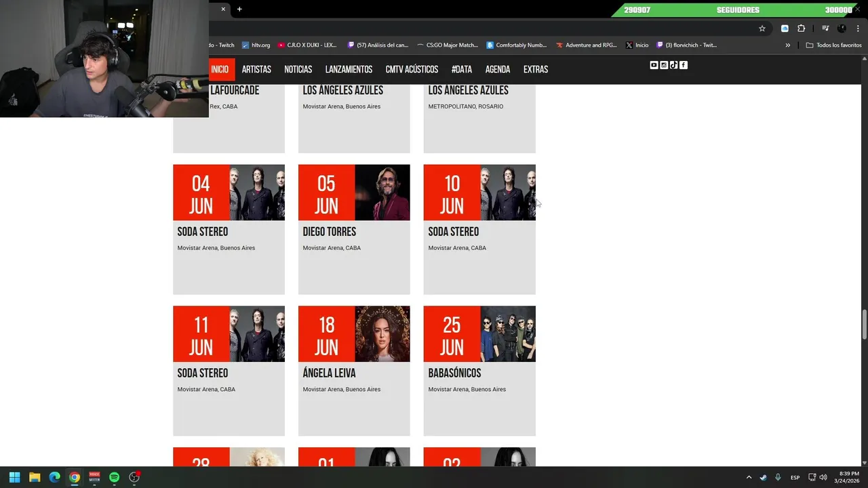Open the #DATA menu item
Viewport: 868px width, 488px height.
pyautogui.click(x=462, y=69)
